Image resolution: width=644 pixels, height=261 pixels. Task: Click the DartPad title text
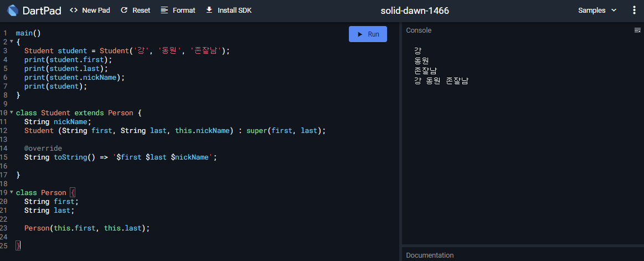(42, 11)
